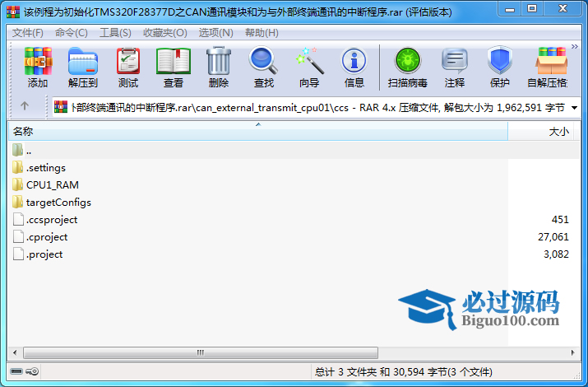Open the 查看 (View) book icon
The height and width of the screenshot is (387, 588).
tap(174, 68)
